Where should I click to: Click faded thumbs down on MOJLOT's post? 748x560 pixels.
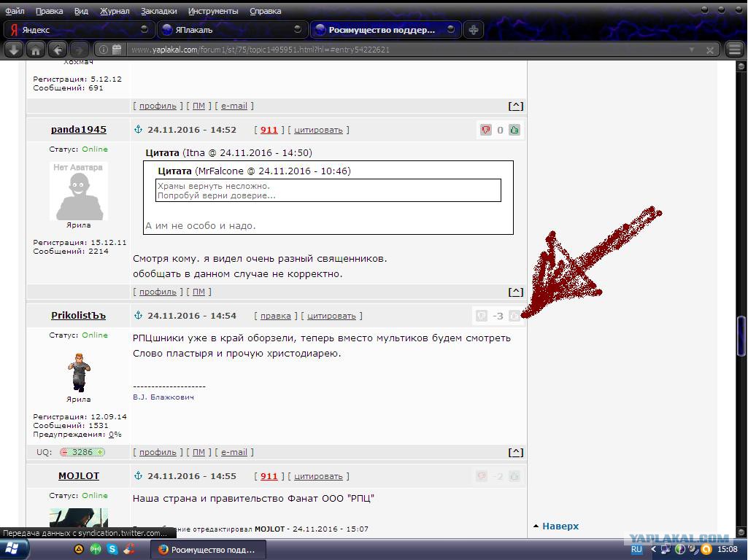(482, 475)
